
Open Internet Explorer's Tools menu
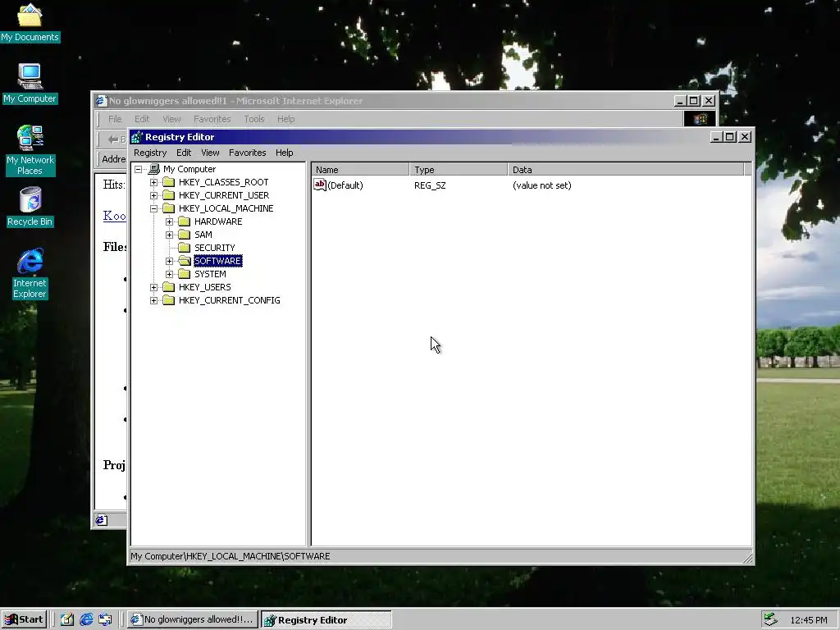click(x=254, y=119)
